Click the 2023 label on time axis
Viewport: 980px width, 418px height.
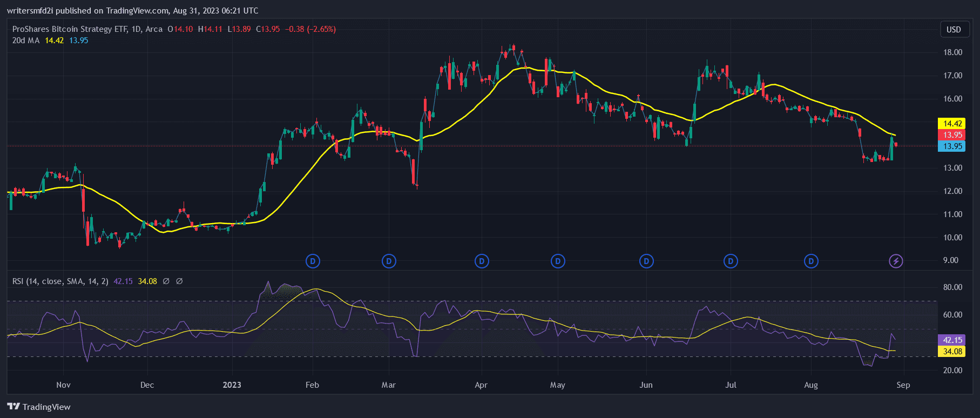pyautogui.click(x=232, y=385)
